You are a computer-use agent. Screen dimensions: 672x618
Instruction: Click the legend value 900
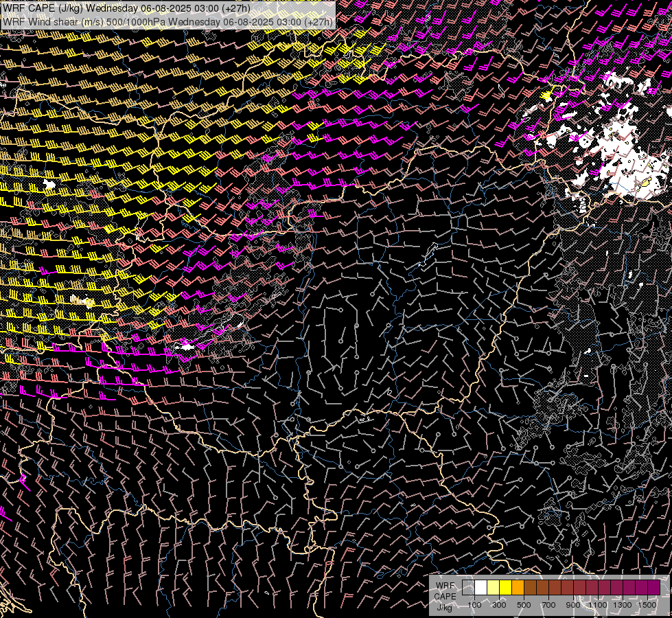(573, 605)
